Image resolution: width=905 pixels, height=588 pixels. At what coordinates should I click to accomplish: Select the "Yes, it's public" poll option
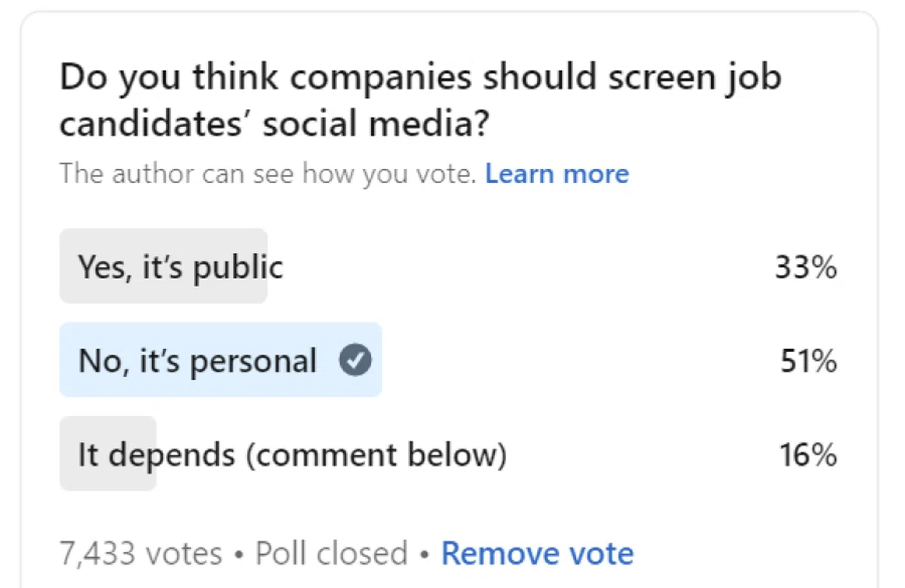coord(180,267)
